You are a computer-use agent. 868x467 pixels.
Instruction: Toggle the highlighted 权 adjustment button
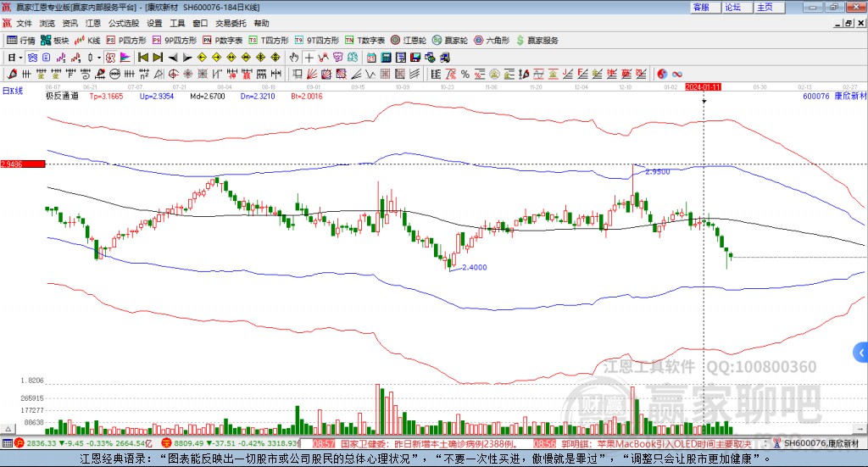pyautogui.click(x=110, y=58)
